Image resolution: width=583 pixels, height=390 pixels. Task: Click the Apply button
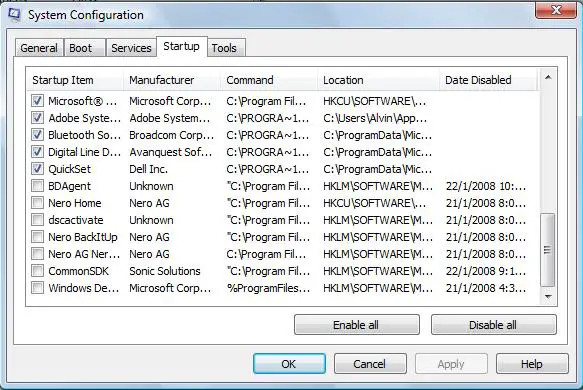click(x=451, y=364)
